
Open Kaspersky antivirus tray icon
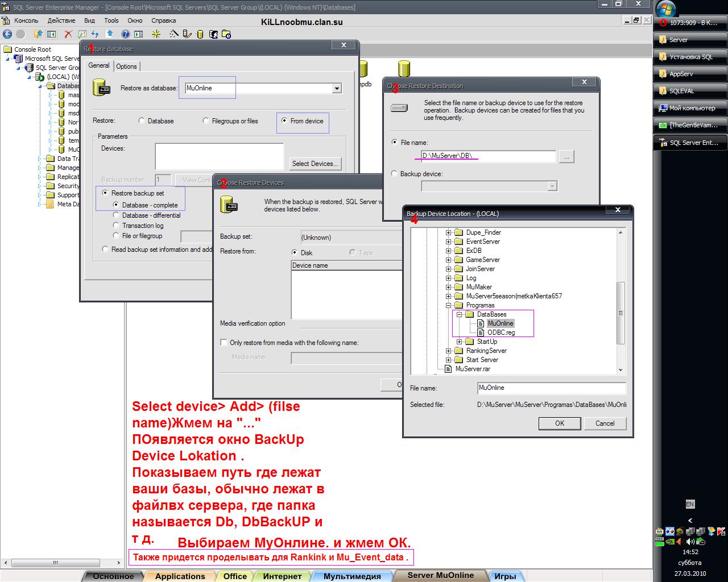721,532
